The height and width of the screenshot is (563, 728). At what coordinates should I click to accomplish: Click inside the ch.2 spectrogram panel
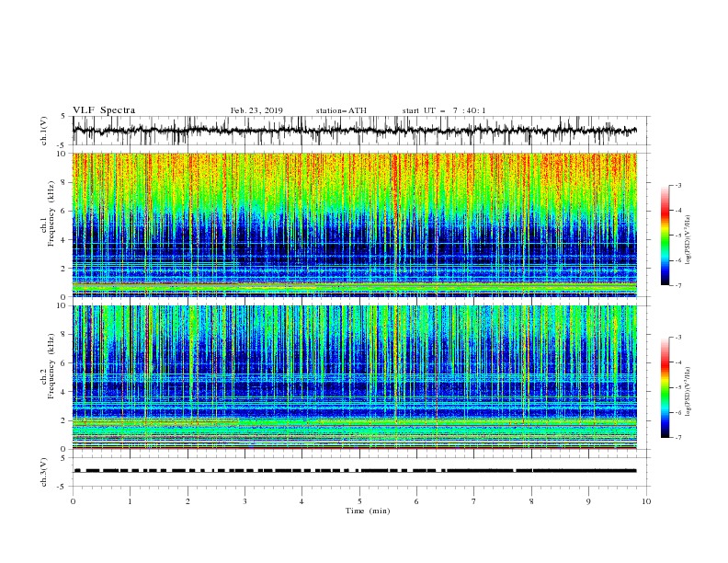click(x=355, y=377)
